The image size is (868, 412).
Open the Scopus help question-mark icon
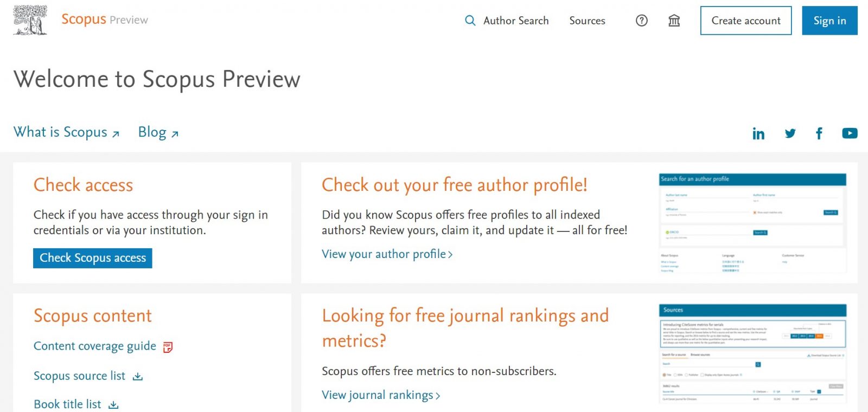click(x=642, y=21)
